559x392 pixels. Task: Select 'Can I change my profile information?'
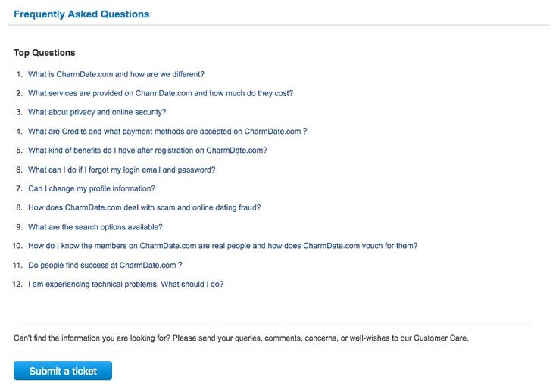92,188
